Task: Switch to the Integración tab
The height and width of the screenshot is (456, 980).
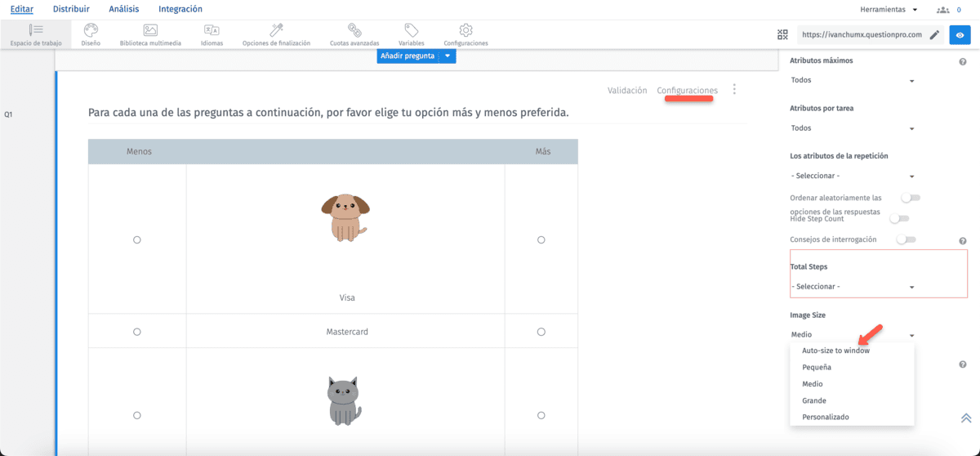Action: coord(180,9)
